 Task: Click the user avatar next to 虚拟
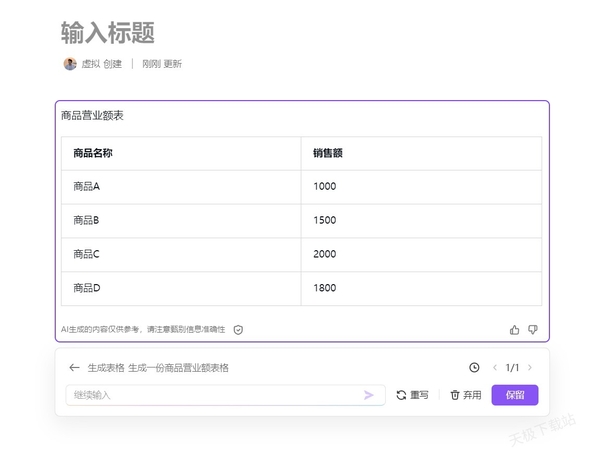pyautogui.click(x=70, y=63)
